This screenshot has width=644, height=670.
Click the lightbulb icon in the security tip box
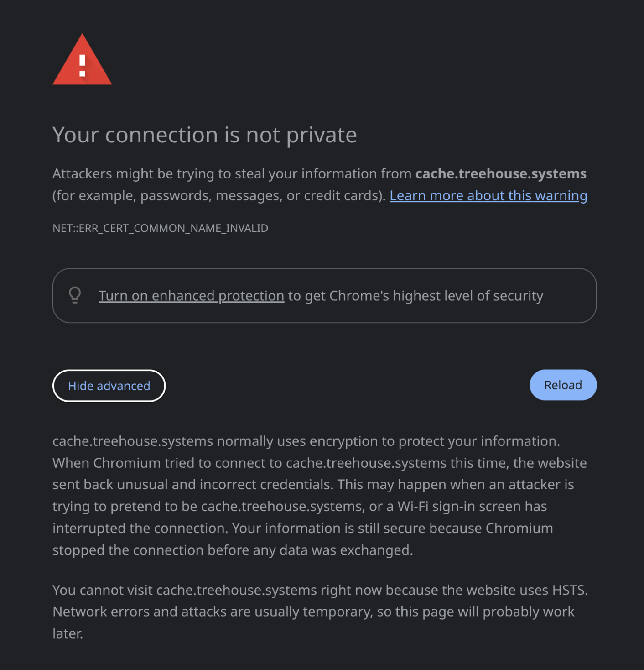coord(75,295)
